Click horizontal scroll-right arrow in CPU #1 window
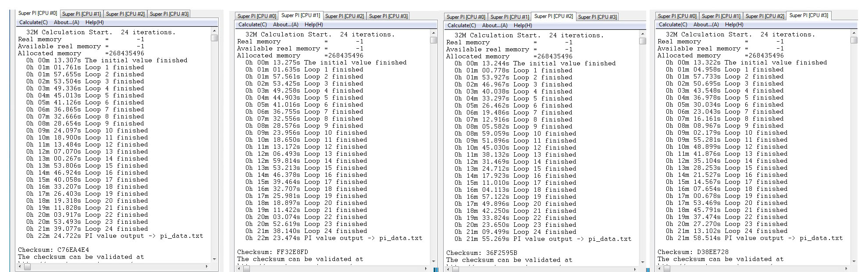Screen dimensions: 868x272 coord(426,268)
